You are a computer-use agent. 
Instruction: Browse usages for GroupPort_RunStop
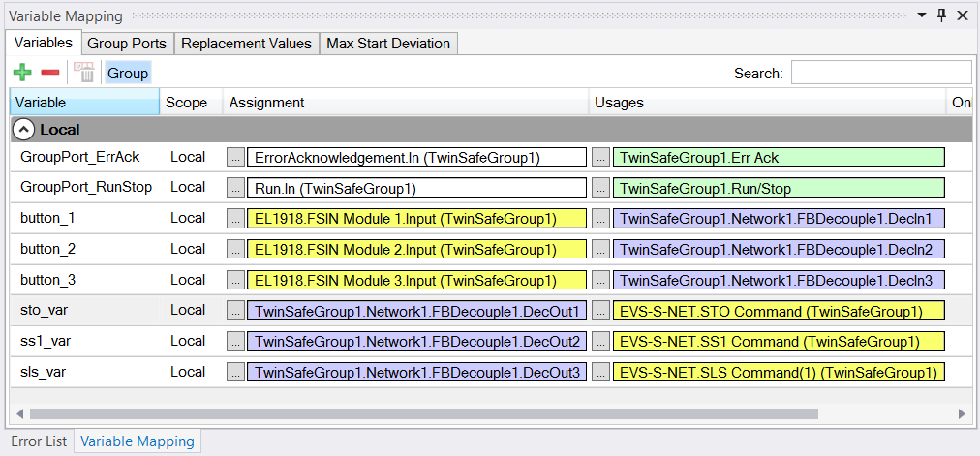coord(600,188)
